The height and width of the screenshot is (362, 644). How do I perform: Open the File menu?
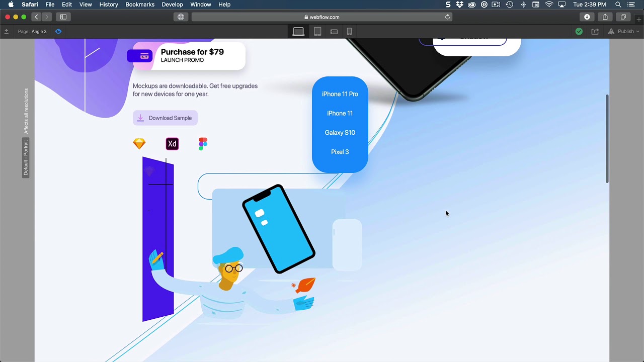tap(50, 5)
